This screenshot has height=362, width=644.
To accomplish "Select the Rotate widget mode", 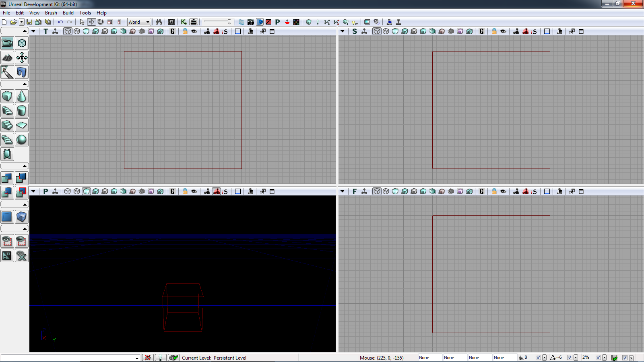I will [x=101, y=22].
